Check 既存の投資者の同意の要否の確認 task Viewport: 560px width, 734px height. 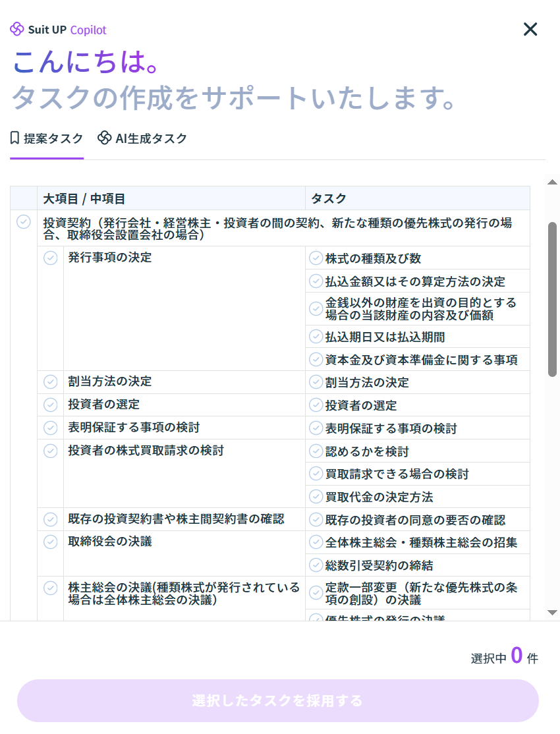tap(316, 520)
